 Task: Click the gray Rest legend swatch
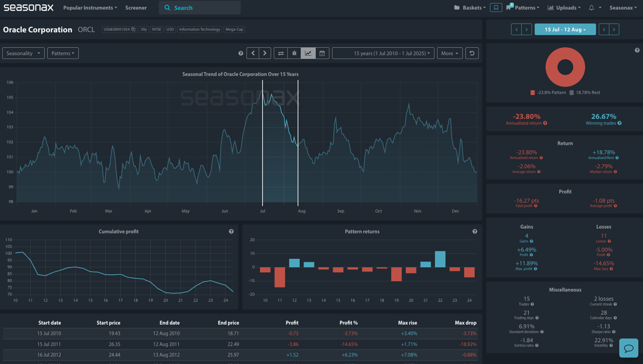click(572, 93)
